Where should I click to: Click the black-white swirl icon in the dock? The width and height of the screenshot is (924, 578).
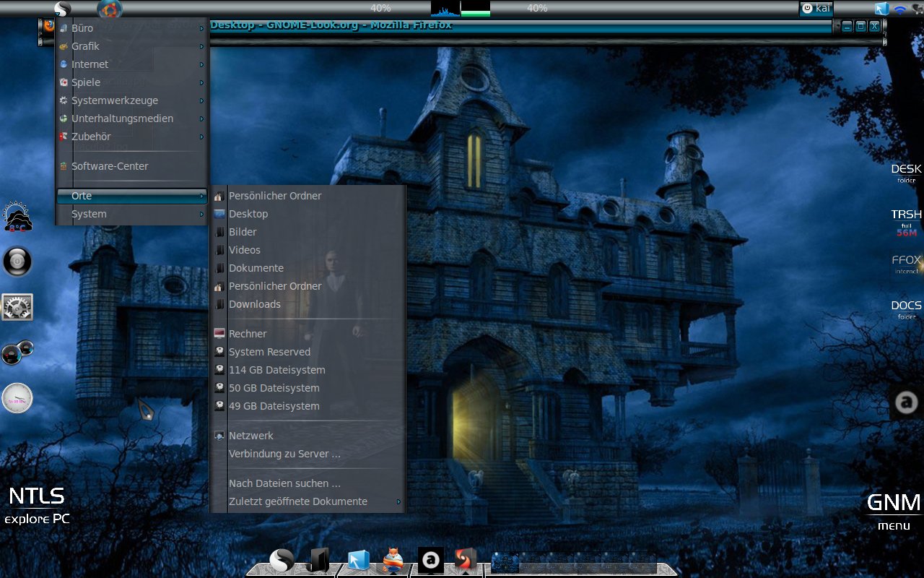point(282,560)
